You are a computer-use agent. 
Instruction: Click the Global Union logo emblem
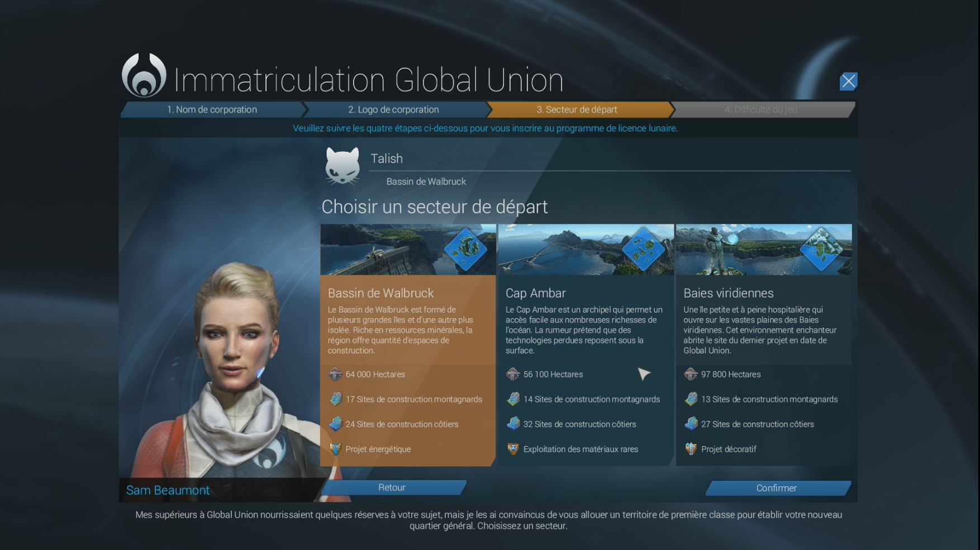(144, 75)
